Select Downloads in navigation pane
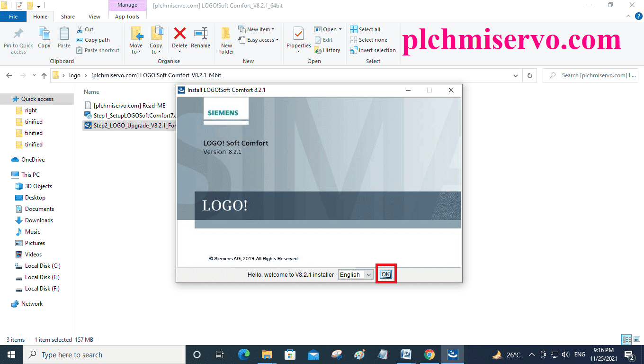This screenshot has height=364, width=644. [39, 220]
